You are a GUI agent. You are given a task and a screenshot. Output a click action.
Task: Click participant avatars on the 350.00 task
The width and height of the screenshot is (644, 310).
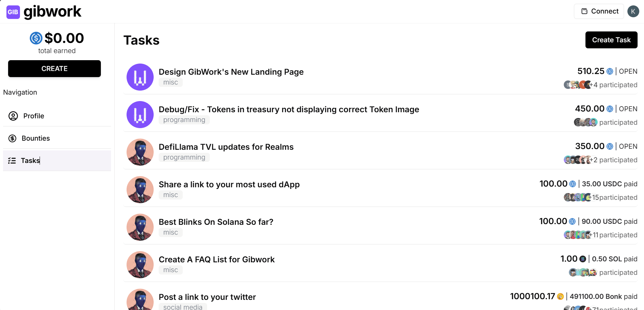(578, 160)
